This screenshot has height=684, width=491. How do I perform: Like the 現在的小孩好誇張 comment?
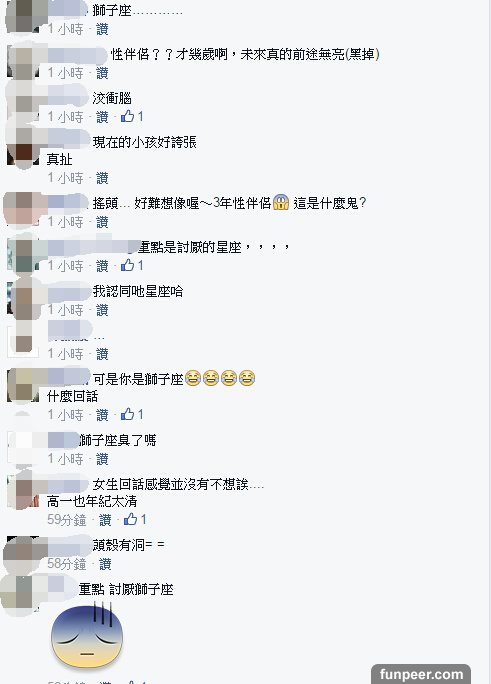(102, 178)
